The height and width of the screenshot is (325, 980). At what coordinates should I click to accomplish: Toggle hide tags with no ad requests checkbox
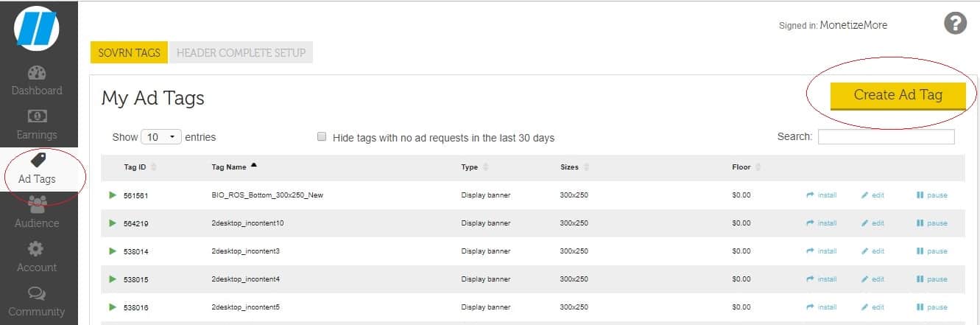click(321, 137)
